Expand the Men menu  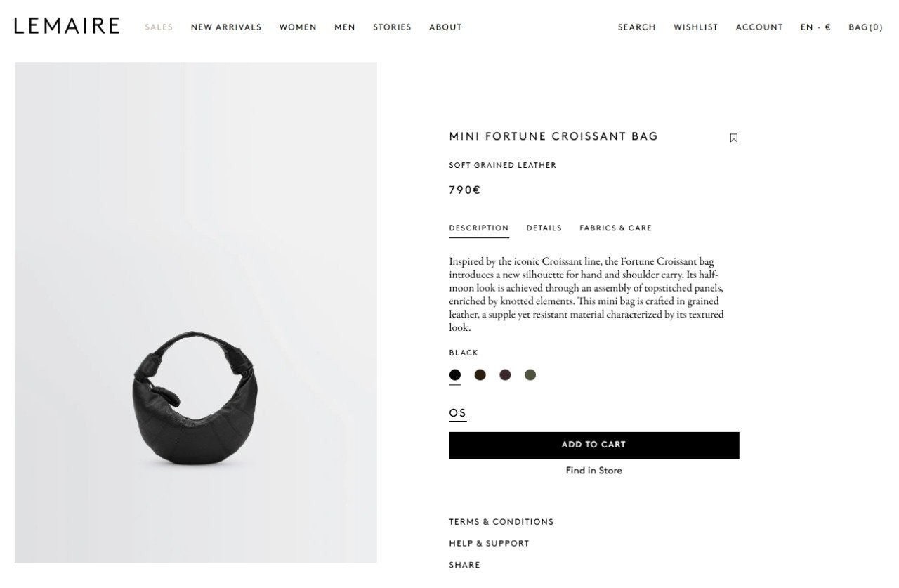point(345,27)
